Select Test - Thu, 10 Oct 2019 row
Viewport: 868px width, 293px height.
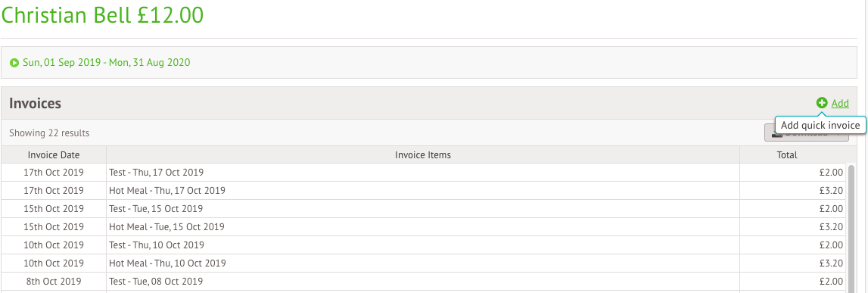coord(424,245)
